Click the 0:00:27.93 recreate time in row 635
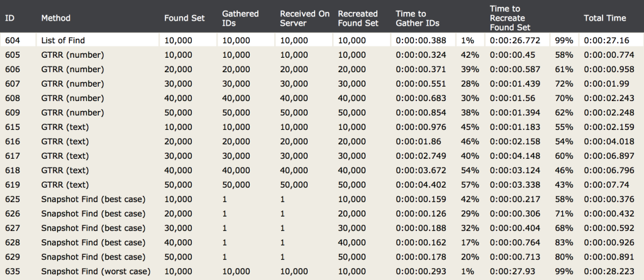Screen dimensions: 644x280 coord(512,271)
